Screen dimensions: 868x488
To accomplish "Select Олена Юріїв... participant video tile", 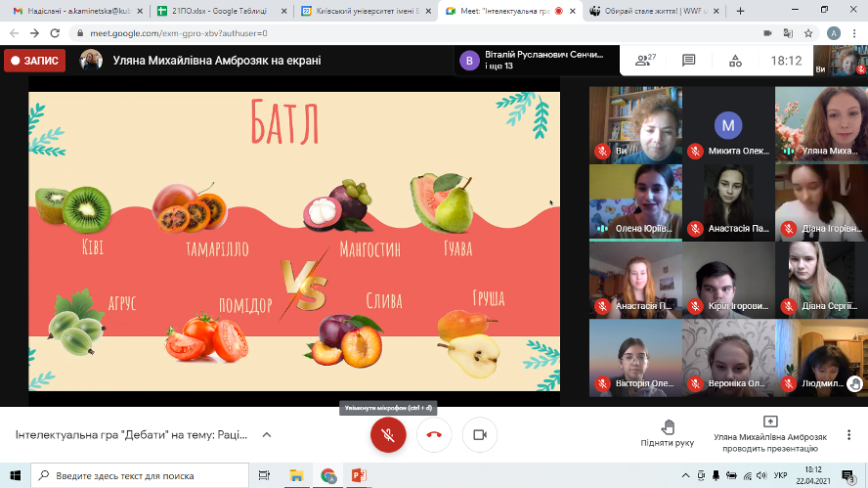I will [x=635, y=202].
